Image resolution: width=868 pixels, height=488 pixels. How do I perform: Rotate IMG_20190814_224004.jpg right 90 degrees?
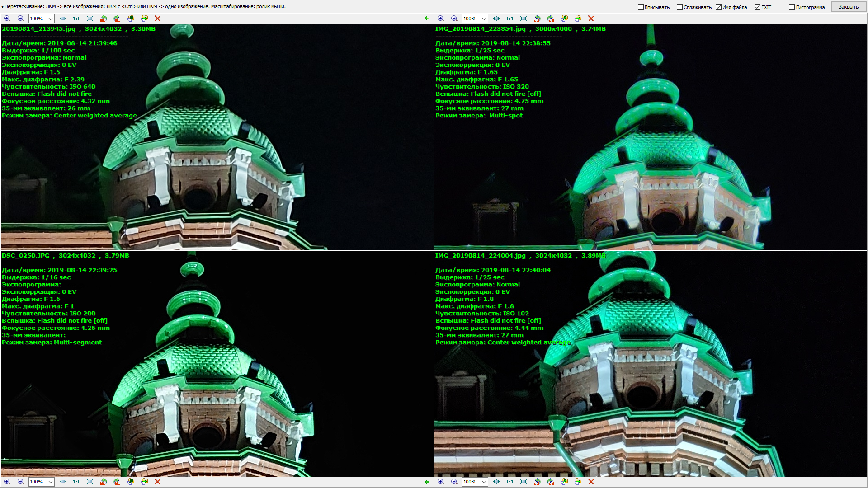click(551, 482)
